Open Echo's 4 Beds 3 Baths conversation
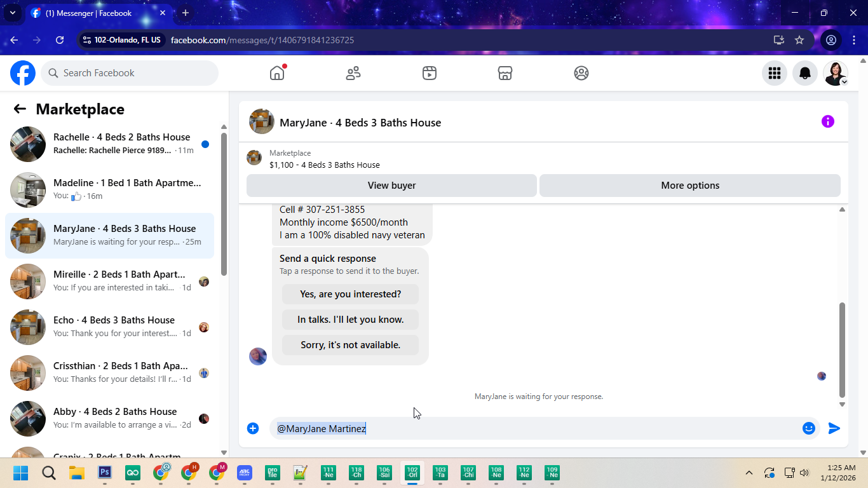868x488 pixels. point(109,327)
